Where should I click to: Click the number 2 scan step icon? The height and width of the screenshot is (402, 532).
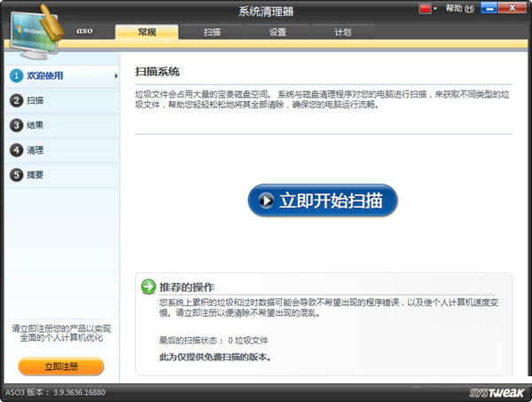(16, 101)
